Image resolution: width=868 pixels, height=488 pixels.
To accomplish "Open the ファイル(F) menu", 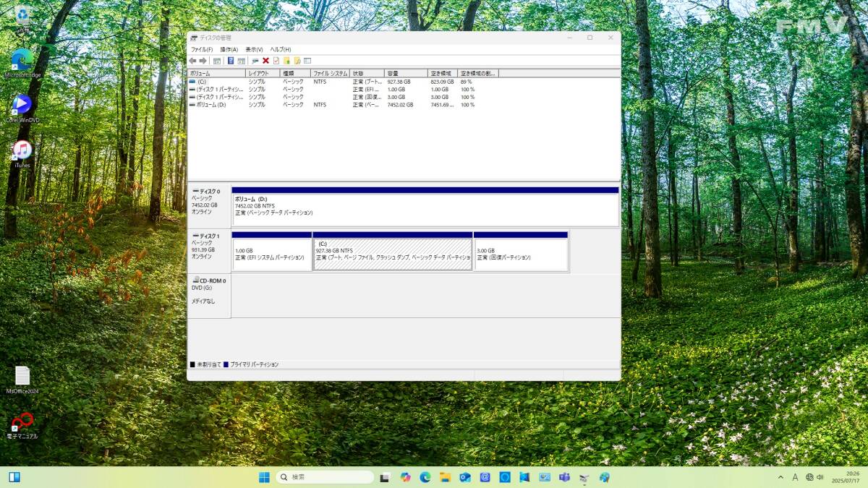I will pyautogui.click(x=201, y=49).
